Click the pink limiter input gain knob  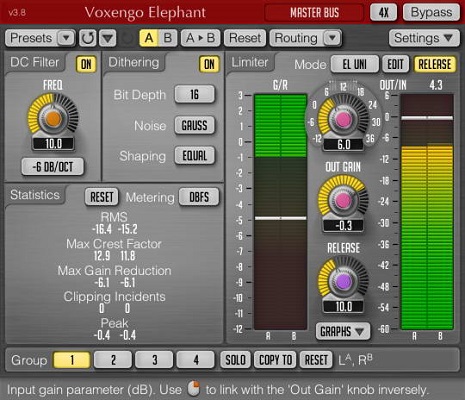coord(343,119)
